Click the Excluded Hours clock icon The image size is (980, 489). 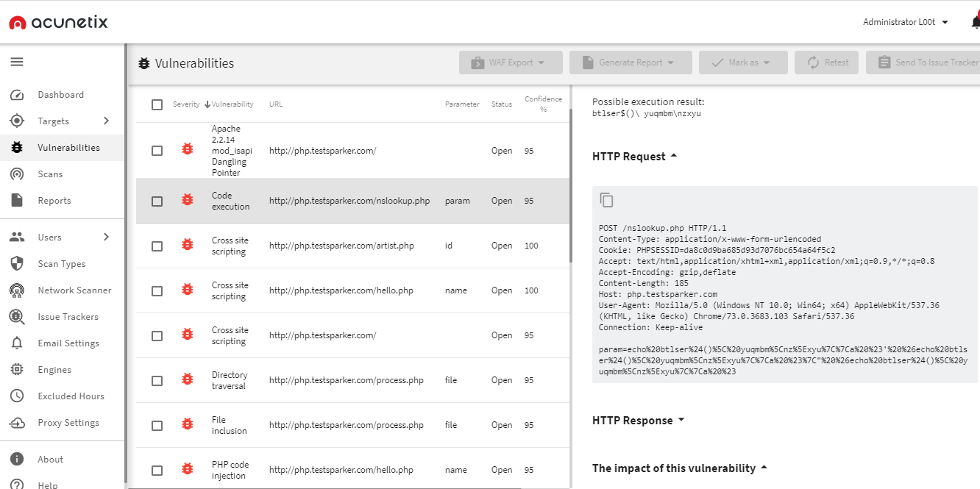pyautogui.click(x=17, y=396)
